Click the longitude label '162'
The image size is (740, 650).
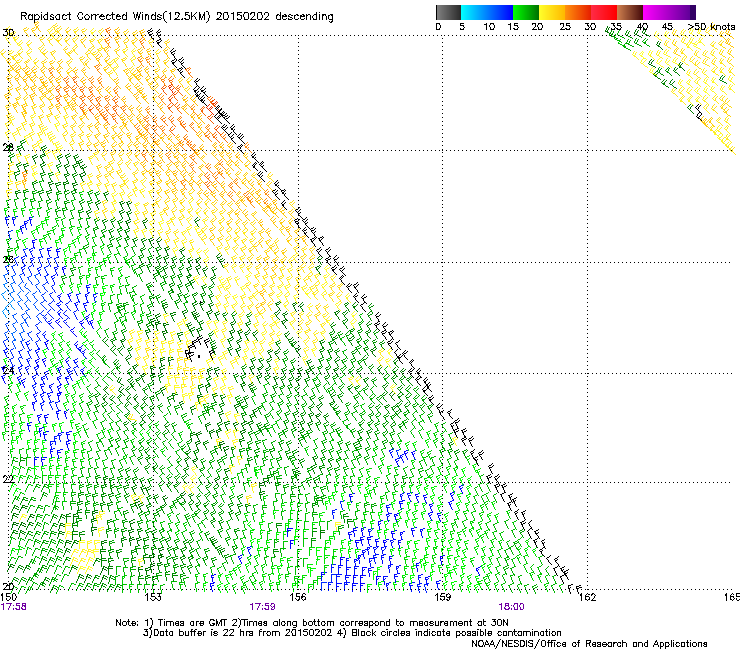(587, 597)
